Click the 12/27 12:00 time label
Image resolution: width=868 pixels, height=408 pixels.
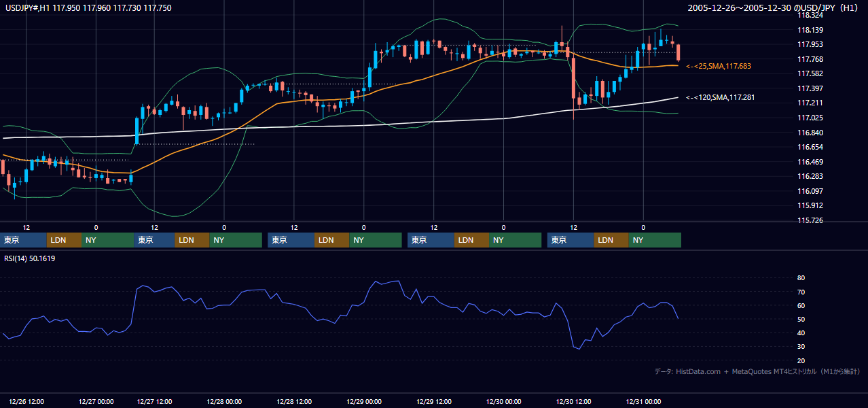pyautogui.click(x=154, y=401)
